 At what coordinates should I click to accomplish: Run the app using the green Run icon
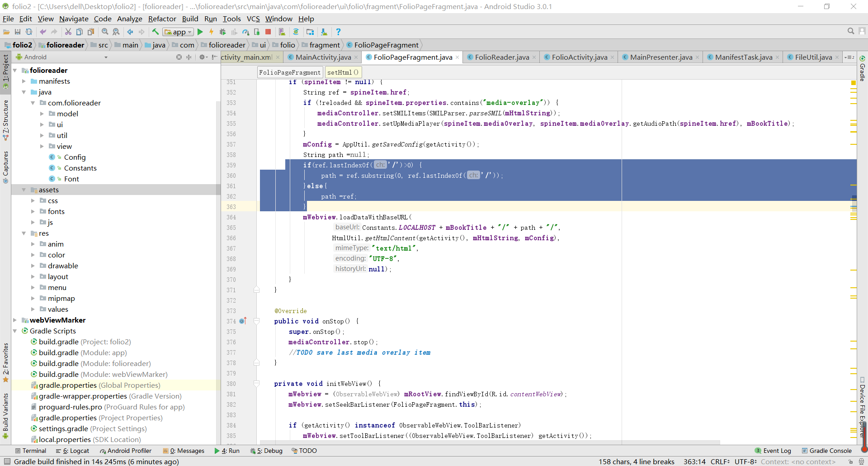[200, 32]
